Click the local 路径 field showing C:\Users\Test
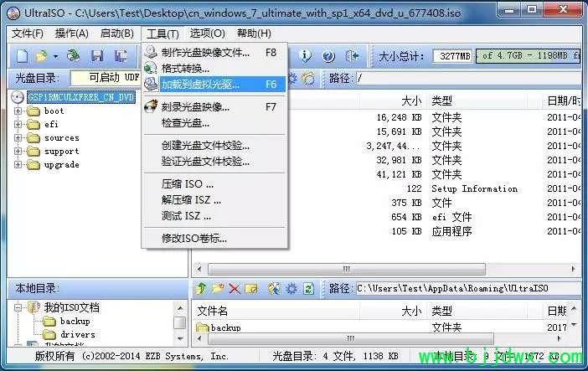The height and width of the screenshot is (371, 588). pos(469,288)
